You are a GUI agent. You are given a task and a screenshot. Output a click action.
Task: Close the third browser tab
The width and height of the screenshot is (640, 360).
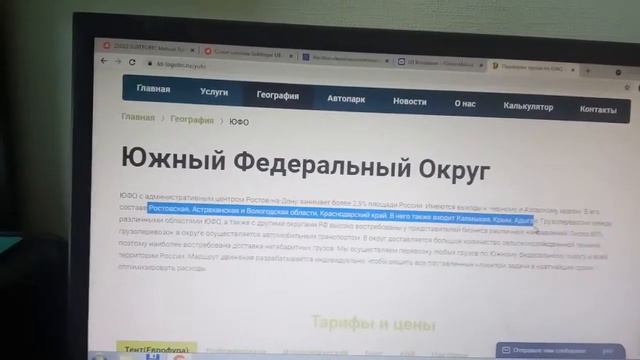(387, 61)
